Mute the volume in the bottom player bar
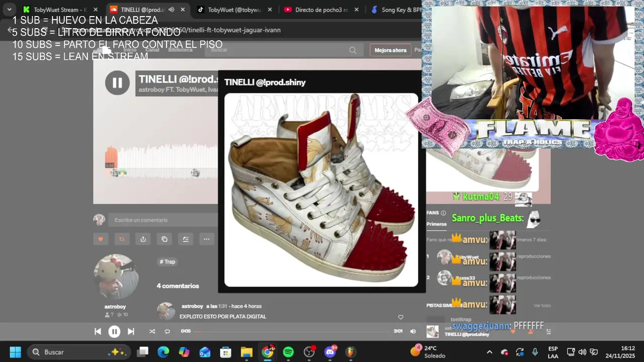This screenshot has width=644, height=362. click(413, 331)
